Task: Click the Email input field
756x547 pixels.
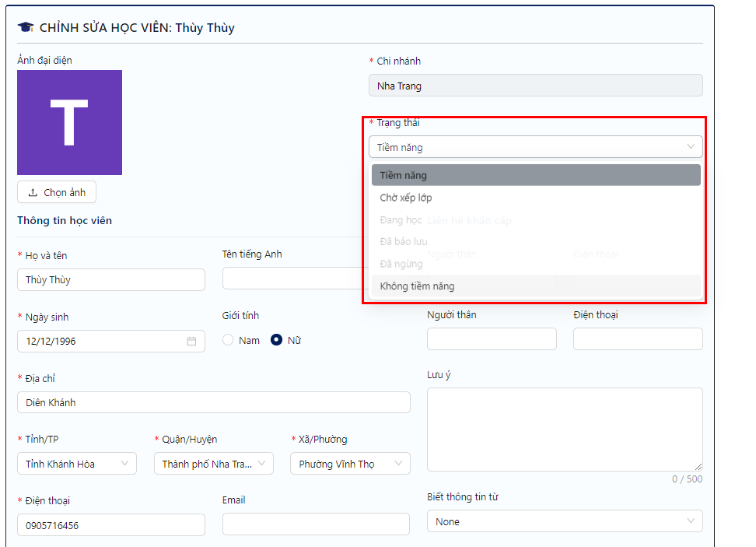Action: [316, 524]
